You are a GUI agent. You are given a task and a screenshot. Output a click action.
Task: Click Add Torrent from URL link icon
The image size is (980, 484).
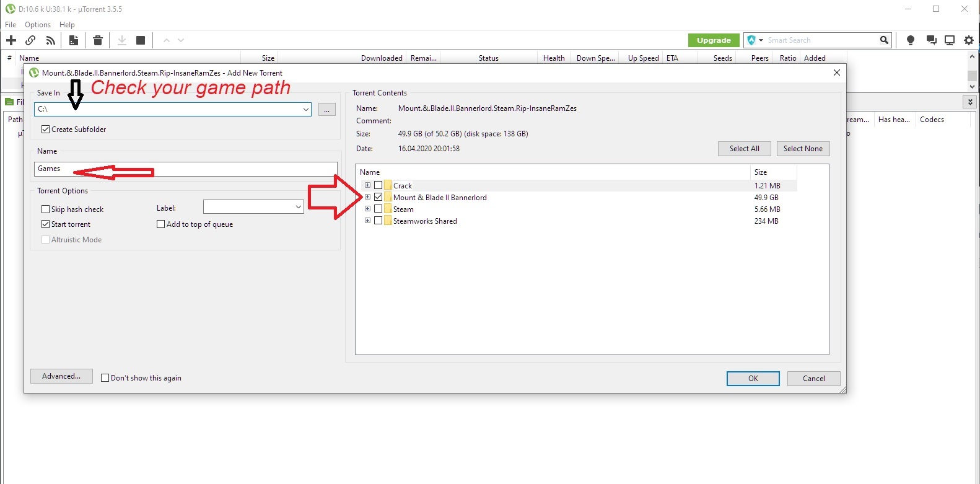[x=30, y=40]
